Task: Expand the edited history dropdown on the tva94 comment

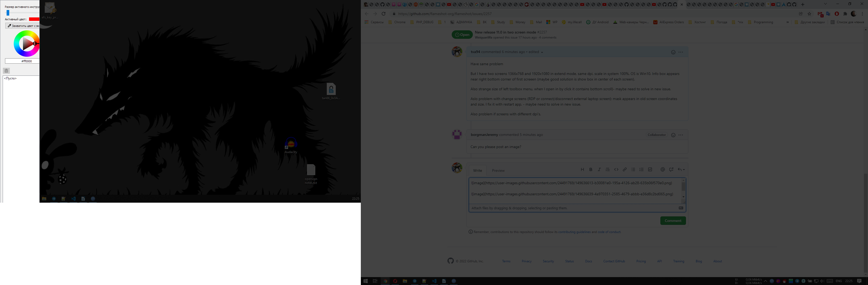Action: 542,52
